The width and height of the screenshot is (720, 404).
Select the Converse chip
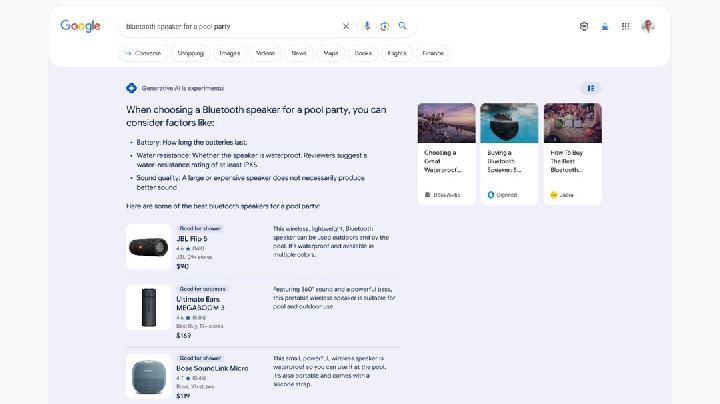[143, 53]
